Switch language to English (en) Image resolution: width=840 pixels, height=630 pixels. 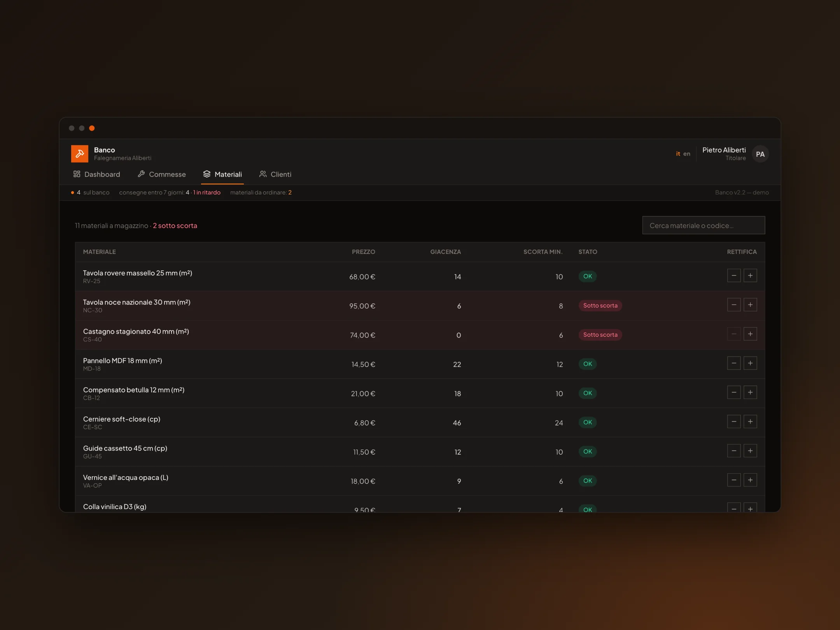click(x=687, y=154)
